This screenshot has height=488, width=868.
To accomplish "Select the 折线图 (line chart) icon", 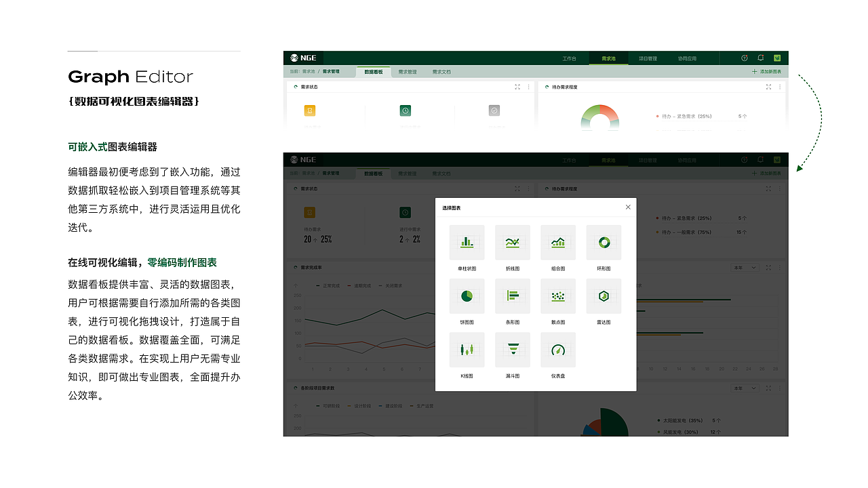I will coord(513,242).
